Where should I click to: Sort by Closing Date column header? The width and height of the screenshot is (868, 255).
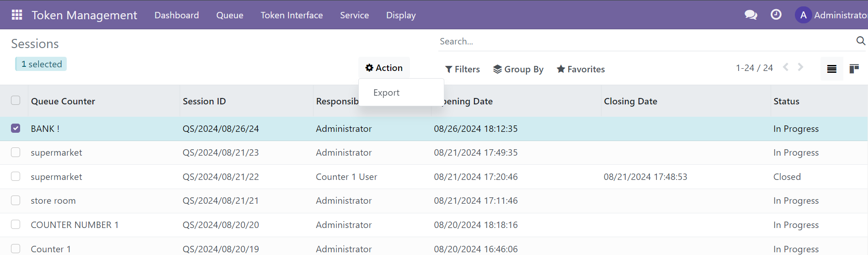click(x=630, y=101)
